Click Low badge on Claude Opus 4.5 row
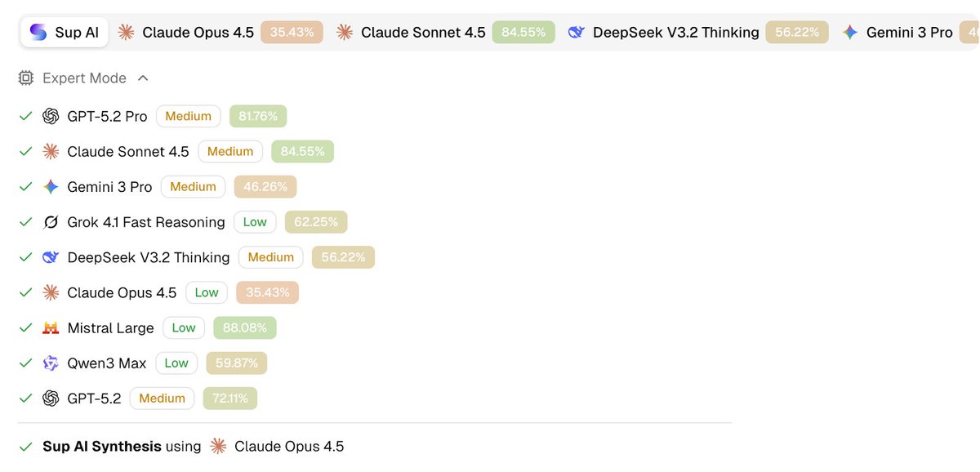Image resolution: width=980 pixels, height=472 pixels. coord(207,292)
